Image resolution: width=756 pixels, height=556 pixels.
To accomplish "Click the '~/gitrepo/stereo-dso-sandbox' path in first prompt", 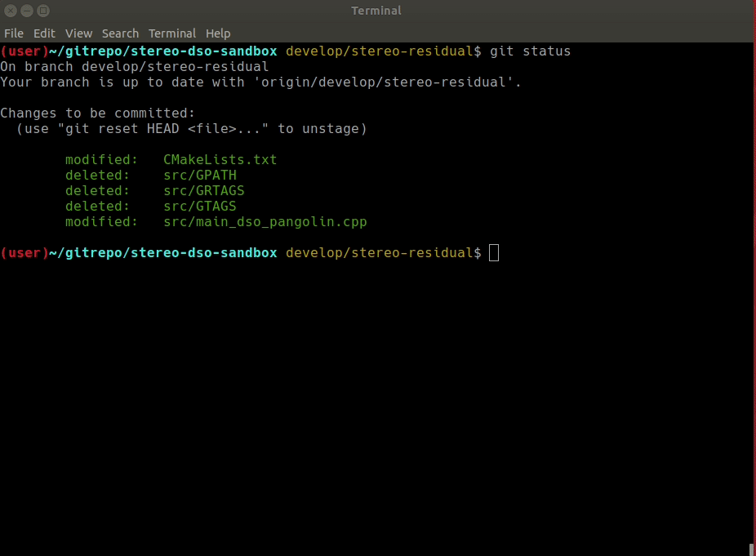I will (163, 51).
